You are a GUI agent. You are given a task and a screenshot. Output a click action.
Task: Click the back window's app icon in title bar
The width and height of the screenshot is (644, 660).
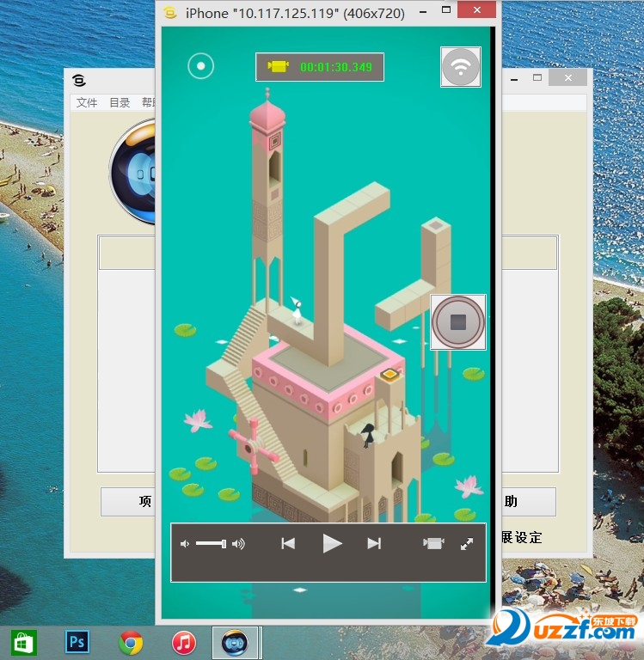pyautogui.click(x=79, y=80)
